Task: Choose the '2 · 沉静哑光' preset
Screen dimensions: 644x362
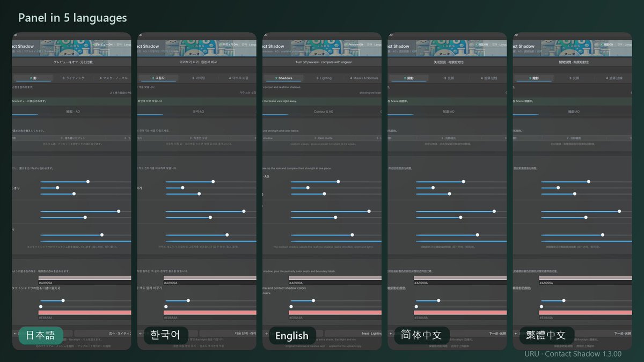Action: [x=448, y=138]
